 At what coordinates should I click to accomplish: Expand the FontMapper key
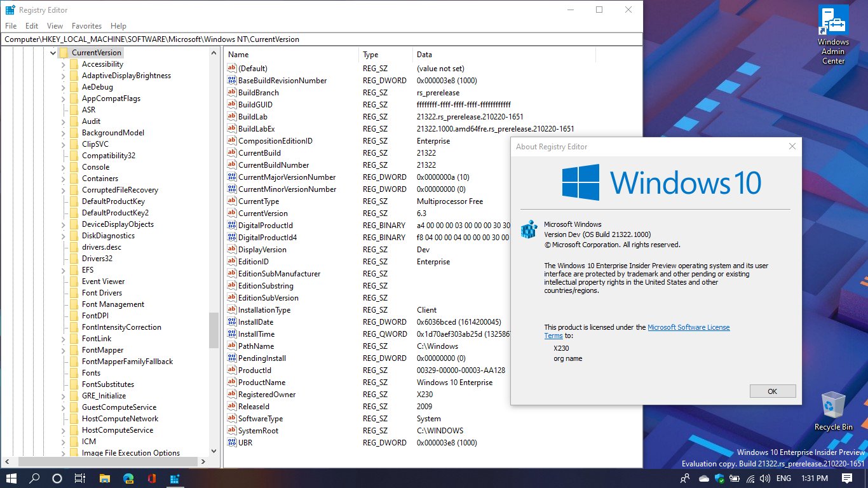64,350
